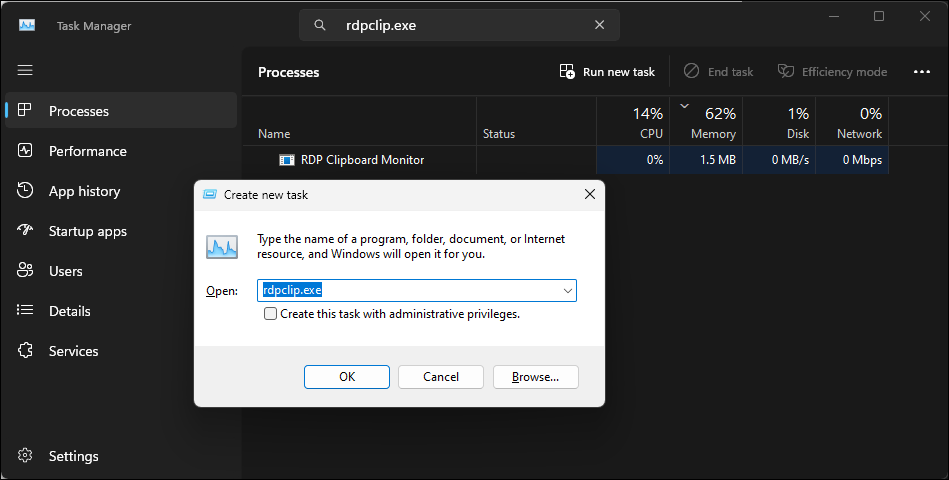This screenshot has width=949, height=480.
Task: Open the Performance page icon
Action: (x=26, y=151)
